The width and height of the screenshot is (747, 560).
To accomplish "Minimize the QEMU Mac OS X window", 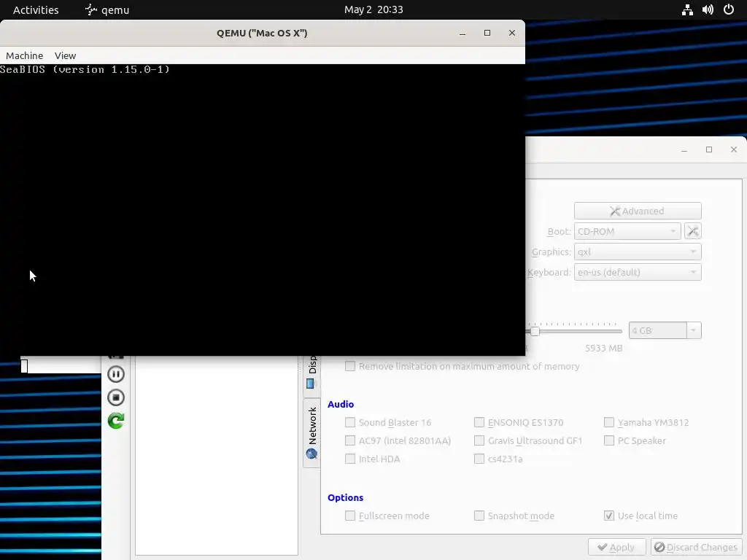I will point(462,33).
